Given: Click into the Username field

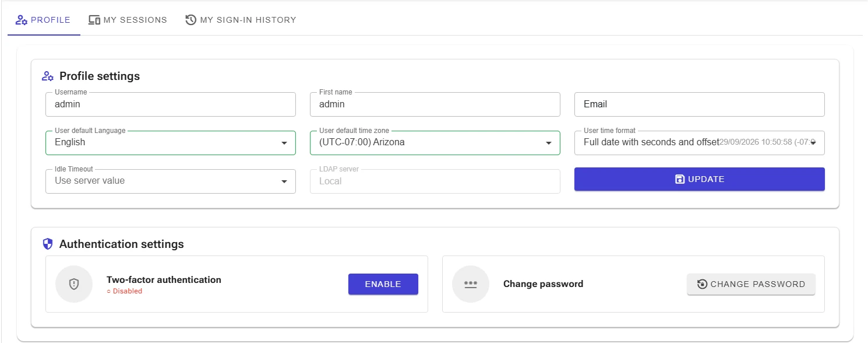Looking at the screenshot, I should pyautogui.click(x=171, y=104).
